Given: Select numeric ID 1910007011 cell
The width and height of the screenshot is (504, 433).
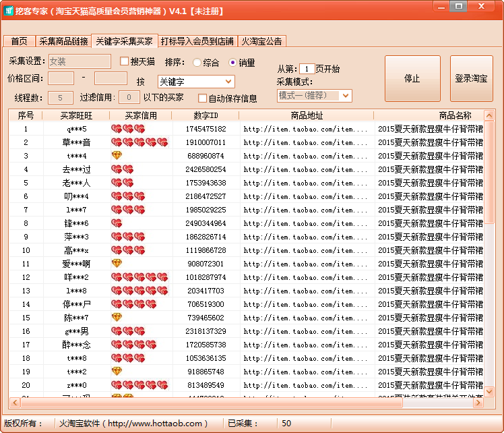Looking at the screenshot, I should tap(206, 142).
